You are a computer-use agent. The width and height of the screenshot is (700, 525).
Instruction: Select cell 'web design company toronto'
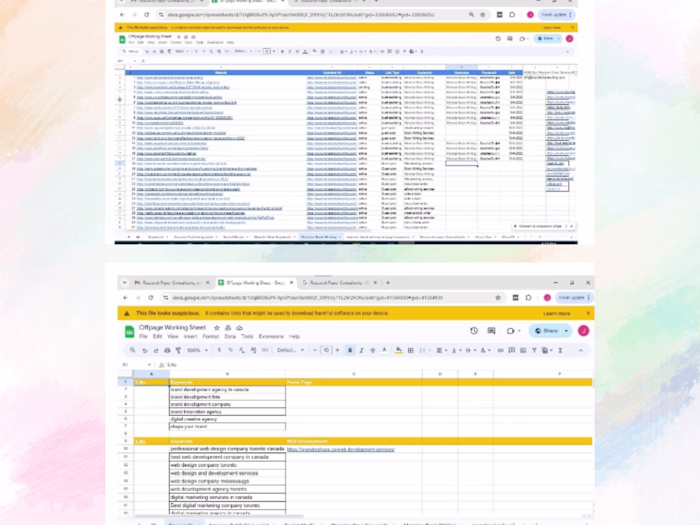click(x=227, y=465)
